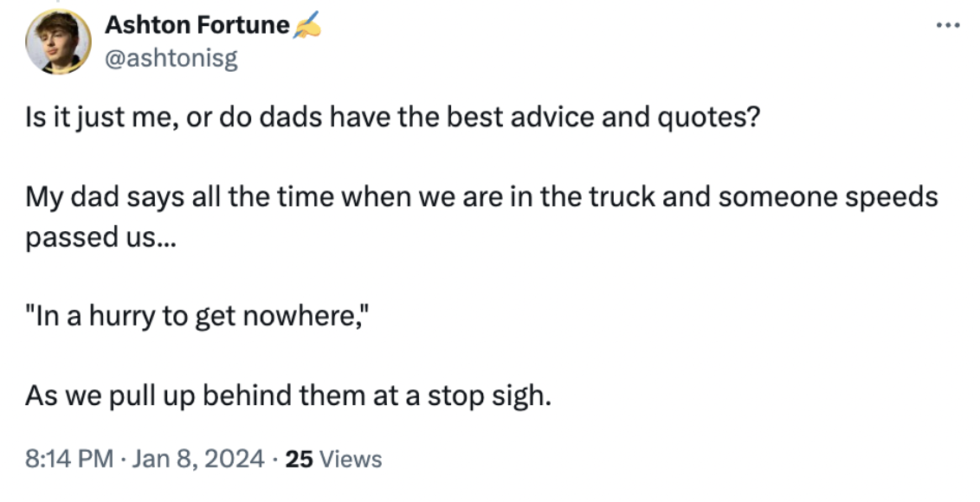
Task: Open the Ashton Fortune display name link
Action: click(x=197, y=25)
